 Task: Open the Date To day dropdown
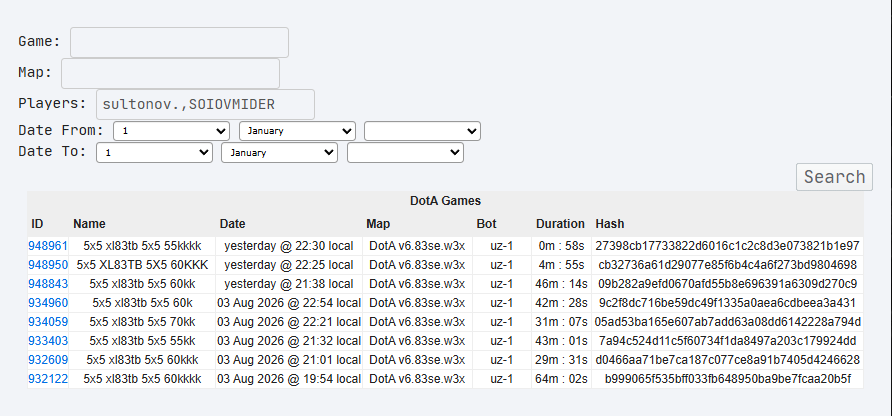[154, 153]
